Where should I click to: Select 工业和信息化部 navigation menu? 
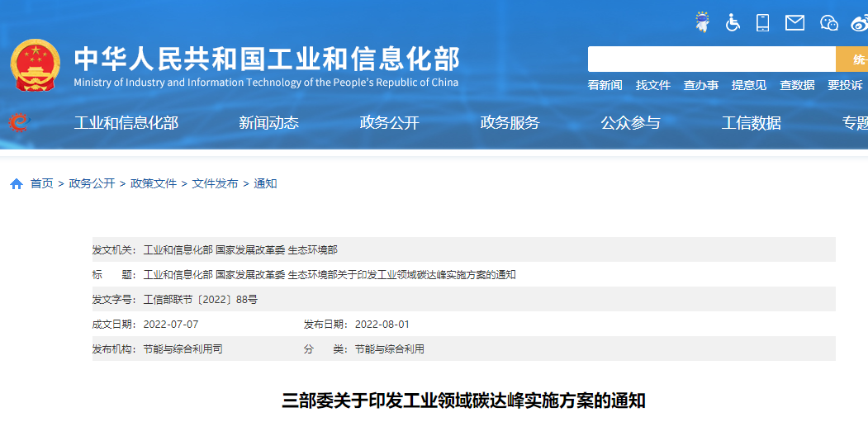pyautogui.click(x=126, y=123)
